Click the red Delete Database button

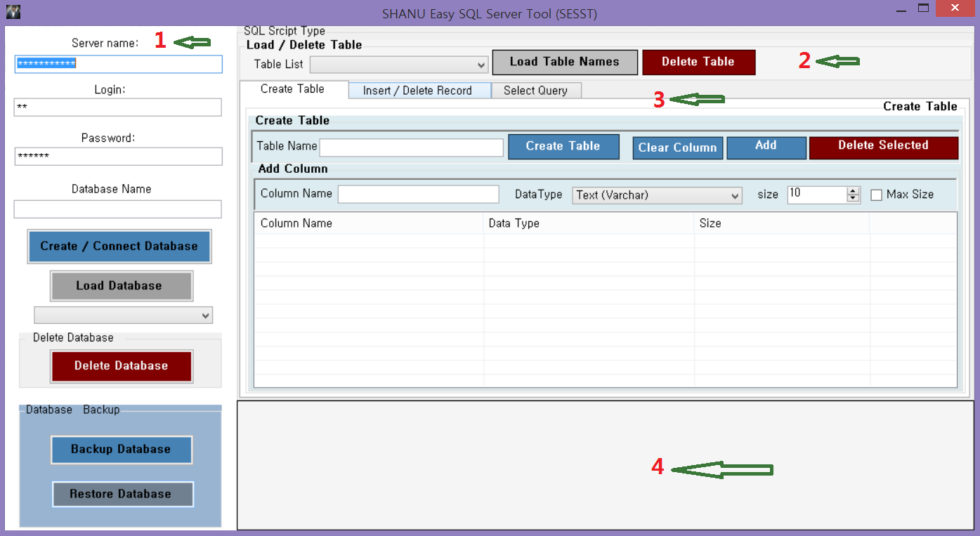(122, 366)
